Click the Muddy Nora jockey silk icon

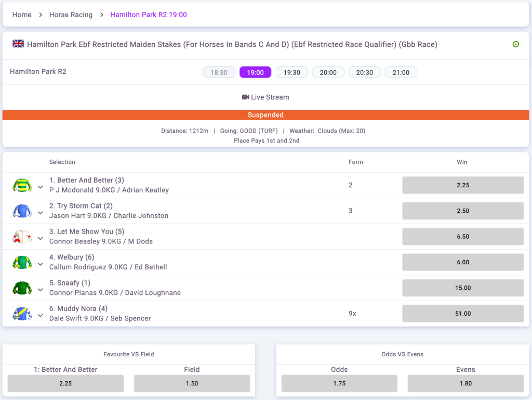[x=22, y=314]
